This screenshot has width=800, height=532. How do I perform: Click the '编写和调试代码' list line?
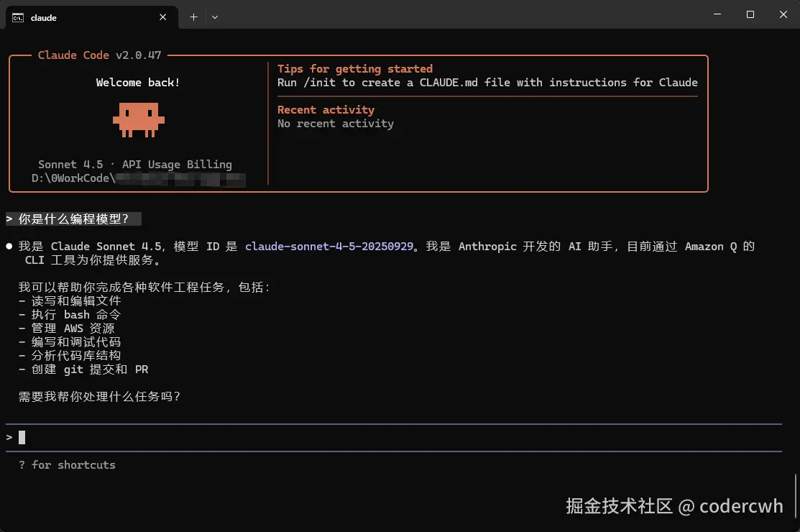(x=70, y=341)
